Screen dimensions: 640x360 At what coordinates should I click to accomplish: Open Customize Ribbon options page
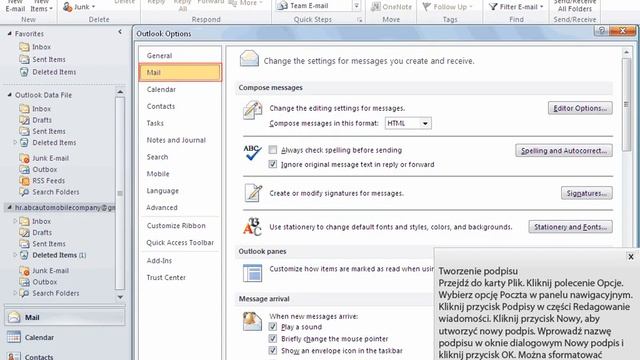(180, 225)
